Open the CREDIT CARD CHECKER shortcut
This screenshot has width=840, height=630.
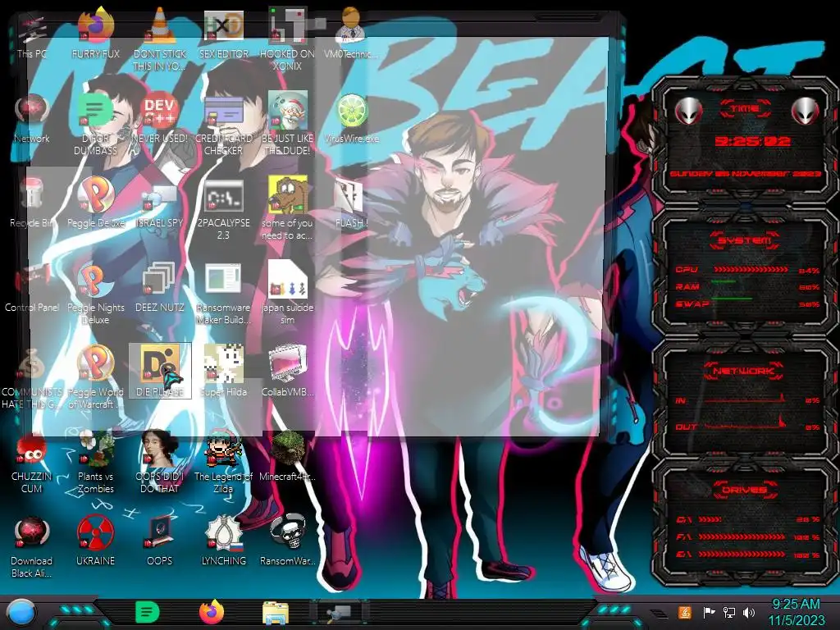coord(223,123)
